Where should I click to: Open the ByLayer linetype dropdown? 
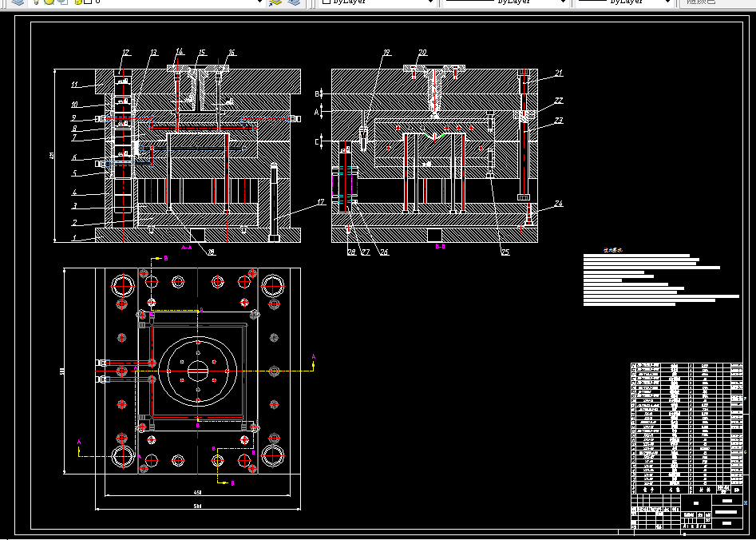pos(505,2)
